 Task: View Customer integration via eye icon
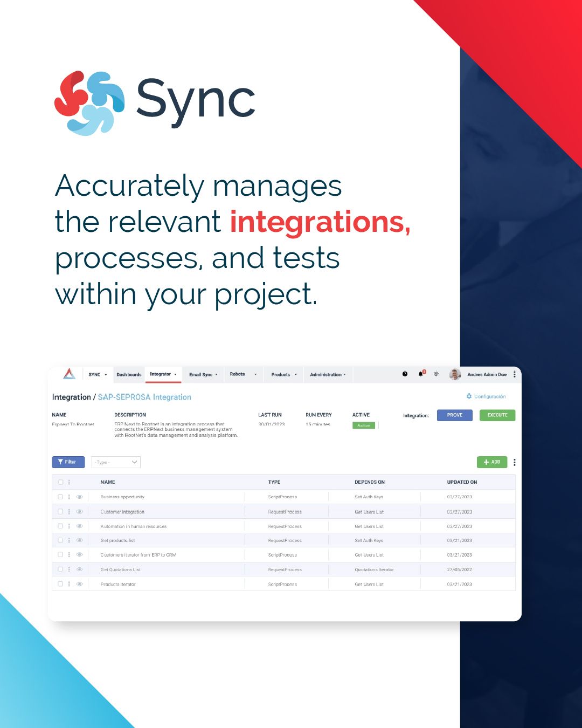(x=79, y=511)
